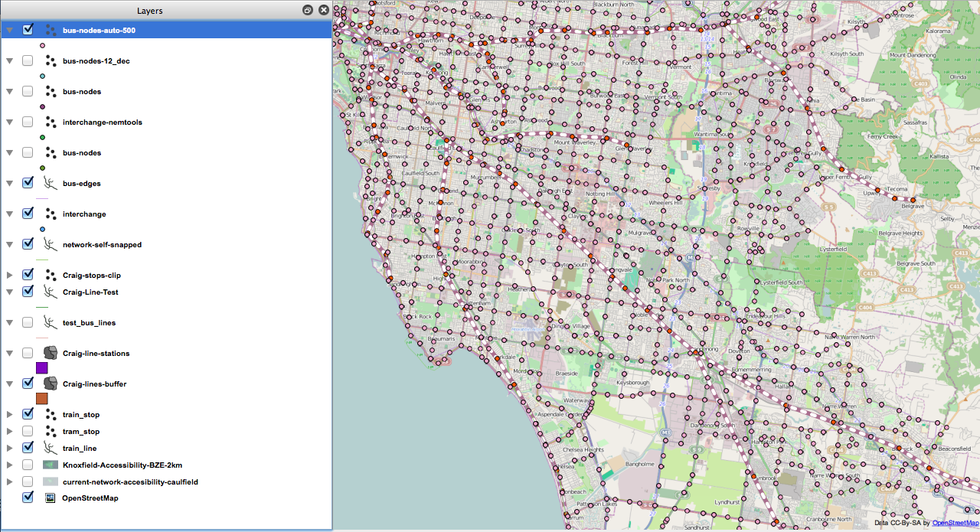
Task: Click the purple Craig-line-stations color swatch
Action: click(42, 368)
